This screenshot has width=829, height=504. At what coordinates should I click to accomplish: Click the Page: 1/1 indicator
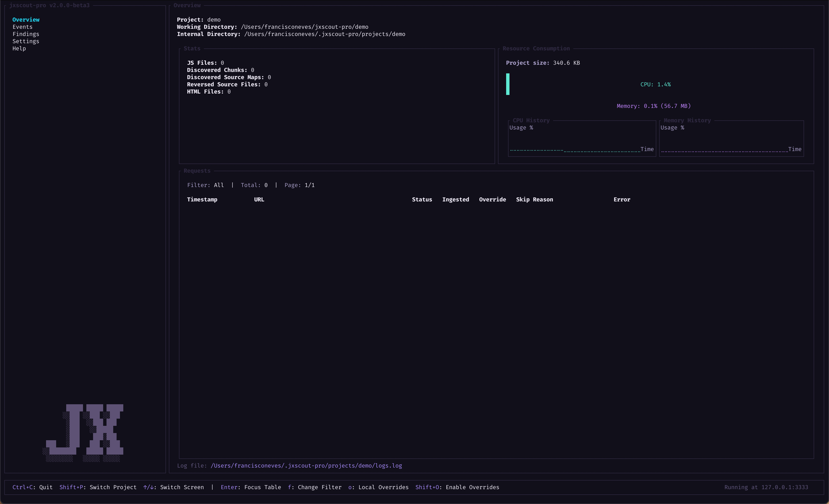tap(299, 185)
